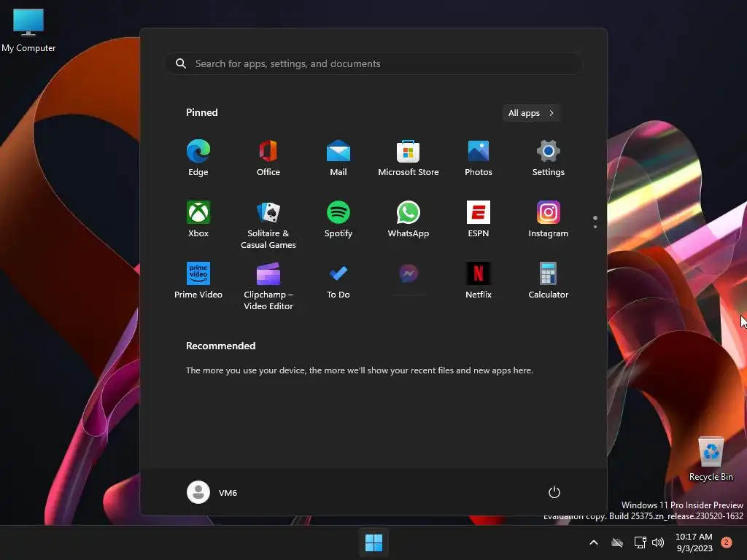Viewport: 747px width, 560px height.
Task: Launch the Photos app
Action: click(x=479, y=157)
